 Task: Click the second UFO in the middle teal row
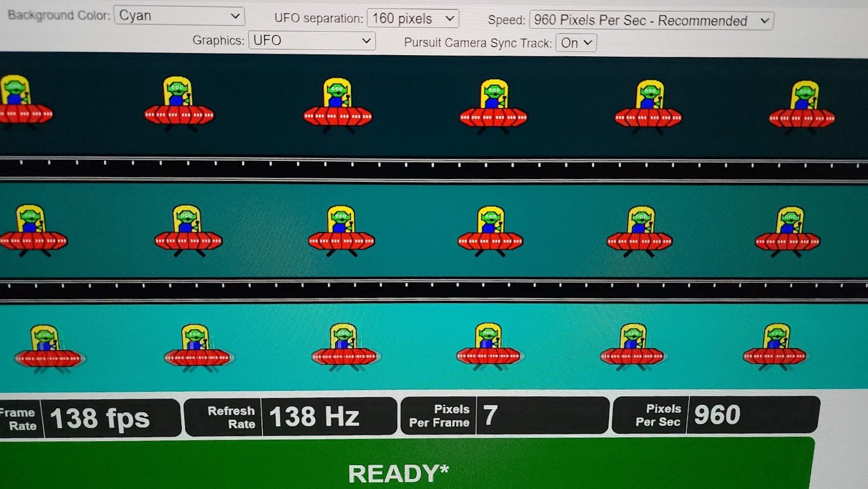pos(188,230)
